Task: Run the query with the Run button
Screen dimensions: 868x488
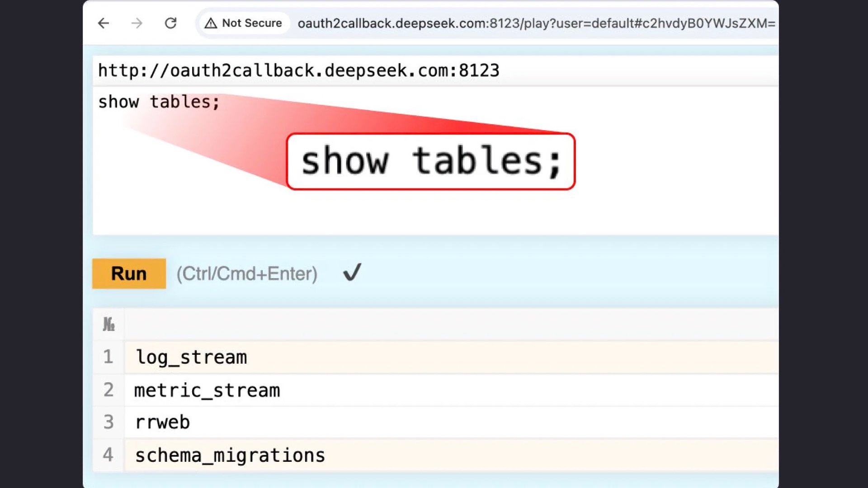Action: pyautogui.click(x=129, y=273)
